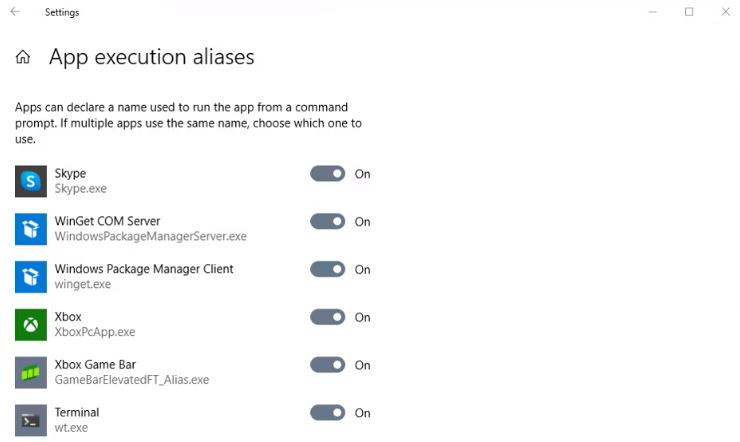
Task: Minimize the Settings window
Action: coord(653,12)
